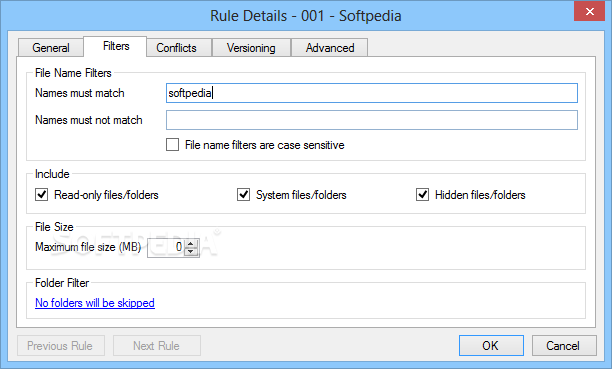This screenshot has width=612, height=369.
Task: Open the Conflicts tab
Action: (179, 48)
